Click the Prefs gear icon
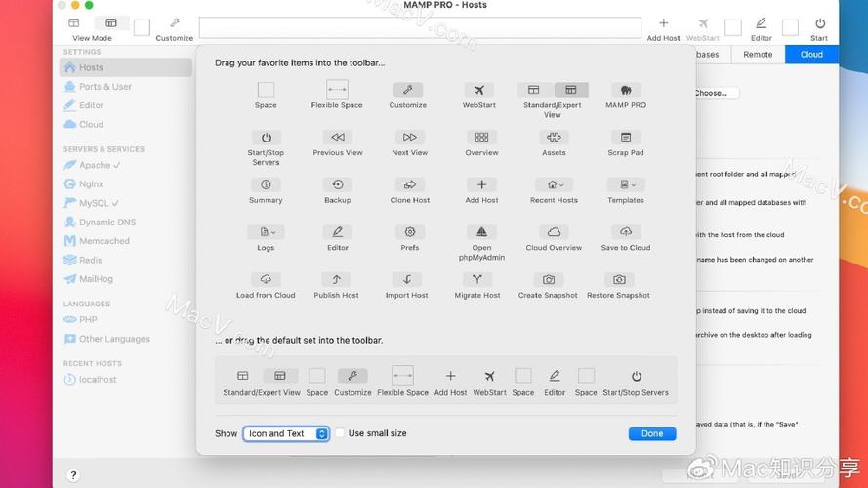 point(410,232)
